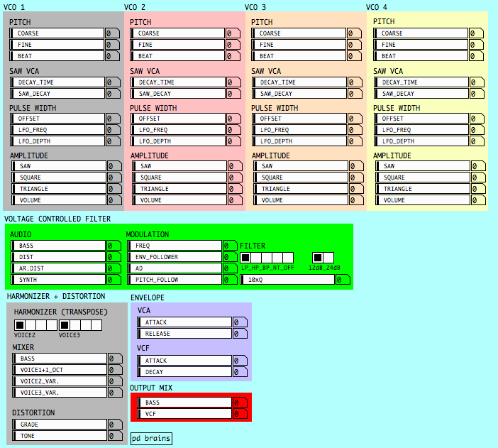Click the filter AUDIO DIST slider
The height and width of the screenshot is (448, 498).
[x=58, y=257]
